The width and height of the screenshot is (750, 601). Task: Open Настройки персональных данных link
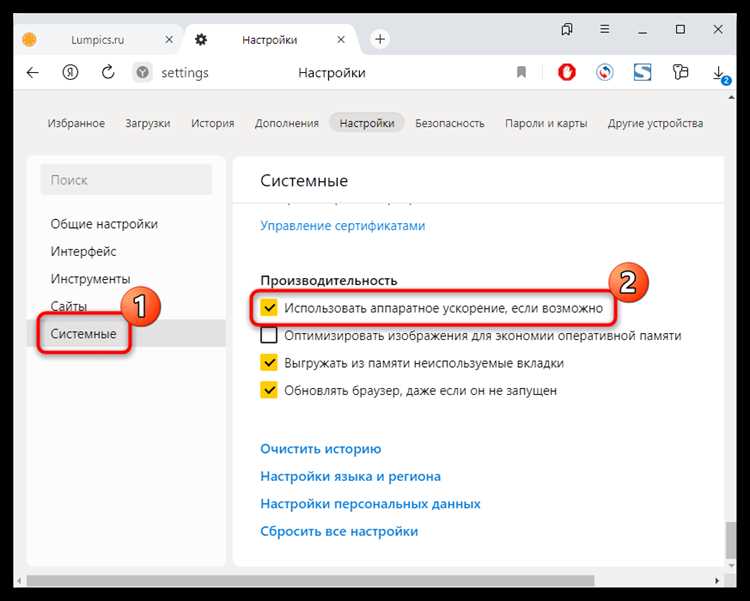(x=370, y=503)
